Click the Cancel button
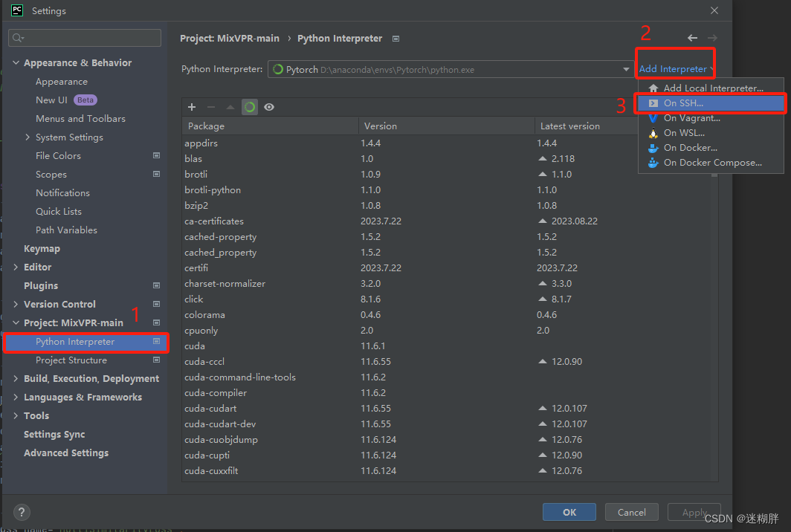The width and height of the screenshot is (791, 532). (632, 512)
